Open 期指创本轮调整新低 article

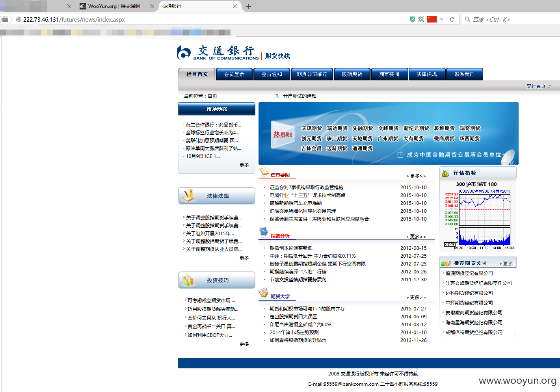click(291, 248)
